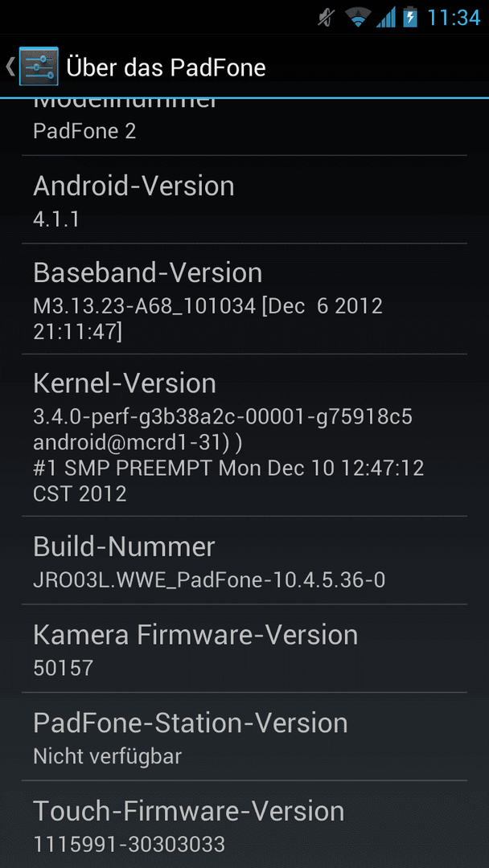Select the PadFone-Station-Version entry
This screenshot has height=868, width=489.
pyautogui.click(x=244, y=737)
